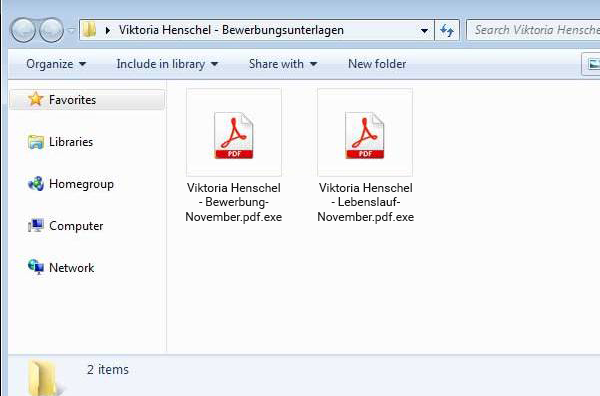Open the Organize menu

pos(56,64)
